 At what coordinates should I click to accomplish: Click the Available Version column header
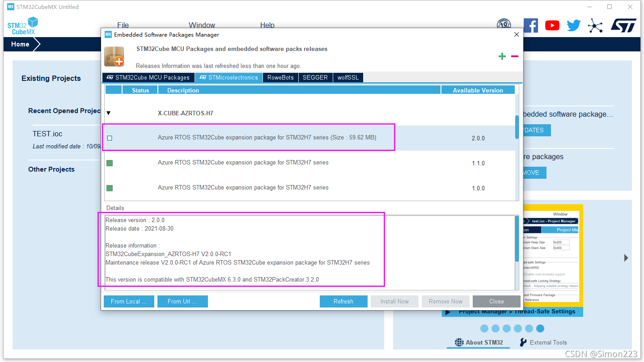click(478, 90)
